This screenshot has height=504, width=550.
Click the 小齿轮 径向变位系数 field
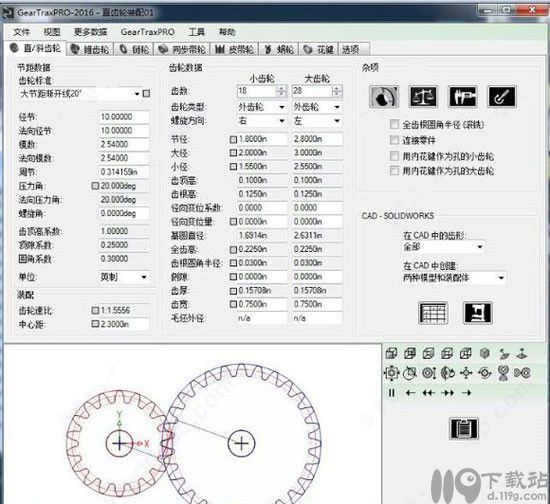262,208
